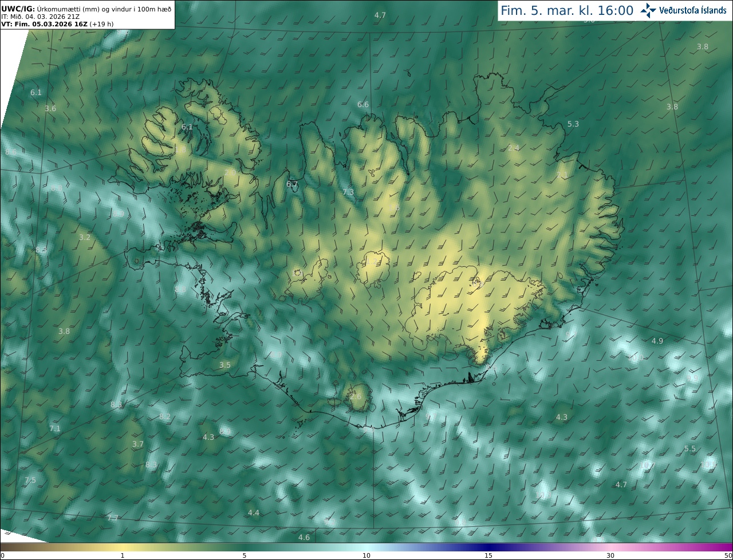Click the 7.1 value in the southwest ocean
Viewport: 733px width, 560px height.
(55, 429)
